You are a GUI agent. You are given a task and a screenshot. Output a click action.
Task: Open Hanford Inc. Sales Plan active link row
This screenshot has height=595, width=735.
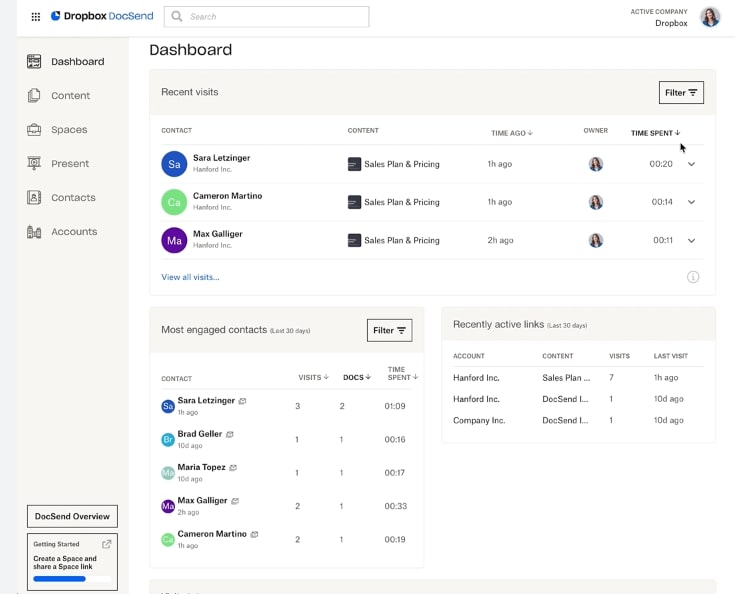click(578, 377)
